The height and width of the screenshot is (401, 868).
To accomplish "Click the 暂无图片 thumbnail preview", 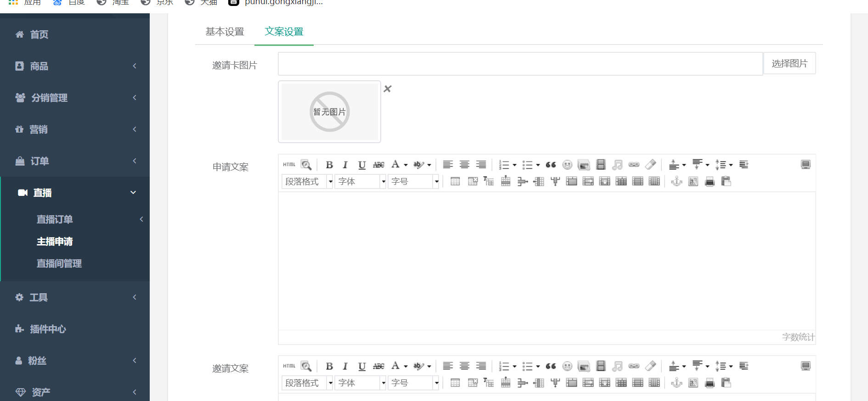I will [330, 111].
